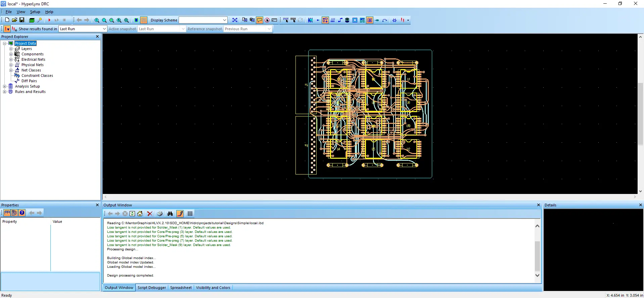
Task: Toggle the highlighted pen icon in Output toolbar
Action: point(180,214)
